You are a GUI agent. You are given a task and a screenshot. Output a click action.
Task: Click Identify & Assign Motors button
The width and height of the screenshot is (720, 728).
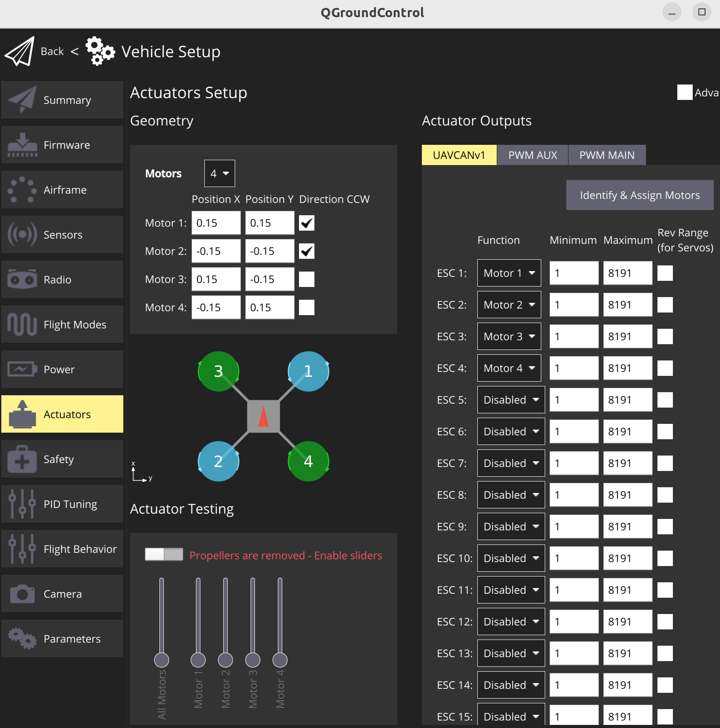tap(640, 195)
